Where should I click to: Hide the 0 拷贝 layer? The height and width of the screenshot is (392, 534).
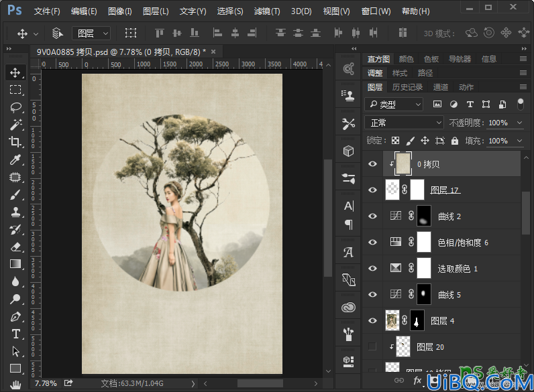click(x=372, y=164)
